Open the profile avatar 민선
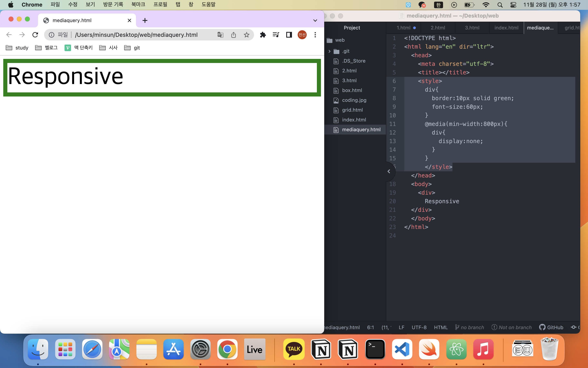This screenshot has height=368, width=588. (x=302, y=35)
